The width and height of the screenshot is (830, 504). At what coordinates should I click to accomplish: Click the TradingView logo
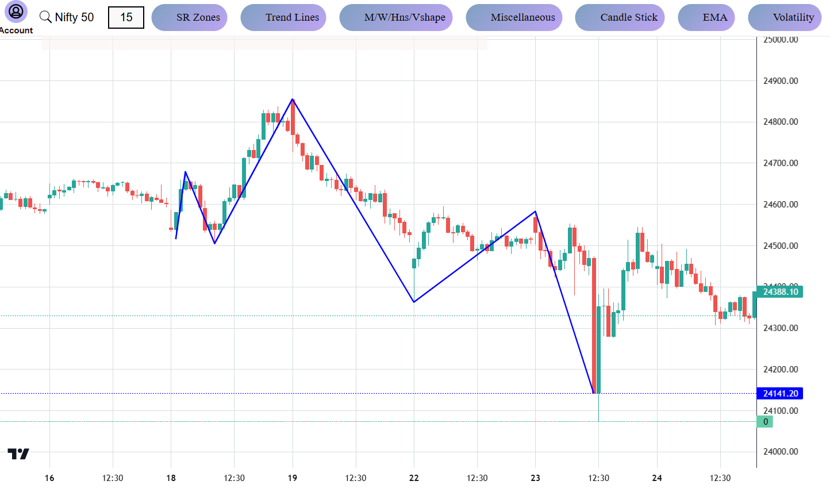tap(18, 453)
